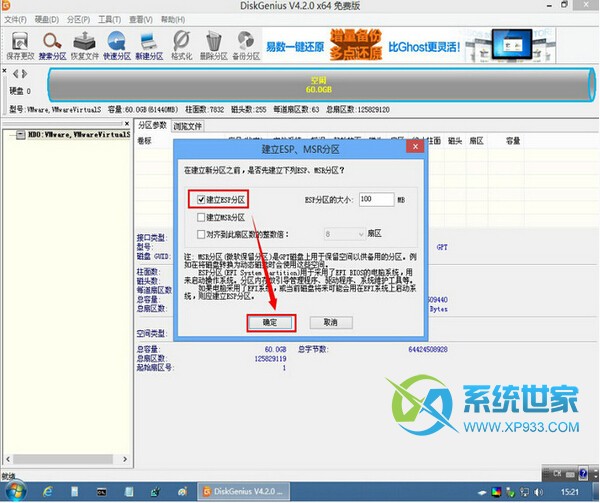
Task: Go to previous disk using left arrow
Action: click(16, 73)
